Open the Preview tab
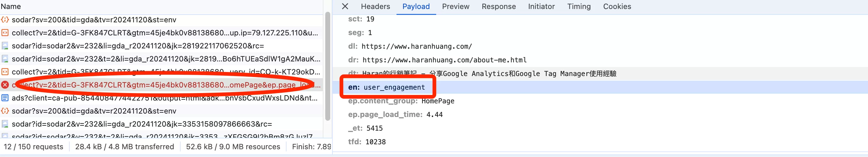This screenshot has height=157, width=868. (455, 7)
